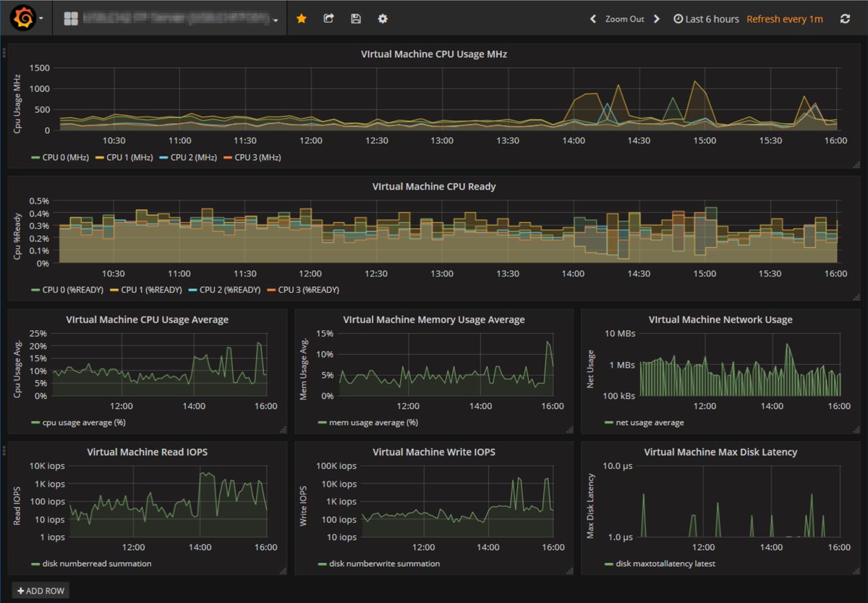
Task: Open the Grafana home menu
Action: pyautogui.click(x=22, y=18)
